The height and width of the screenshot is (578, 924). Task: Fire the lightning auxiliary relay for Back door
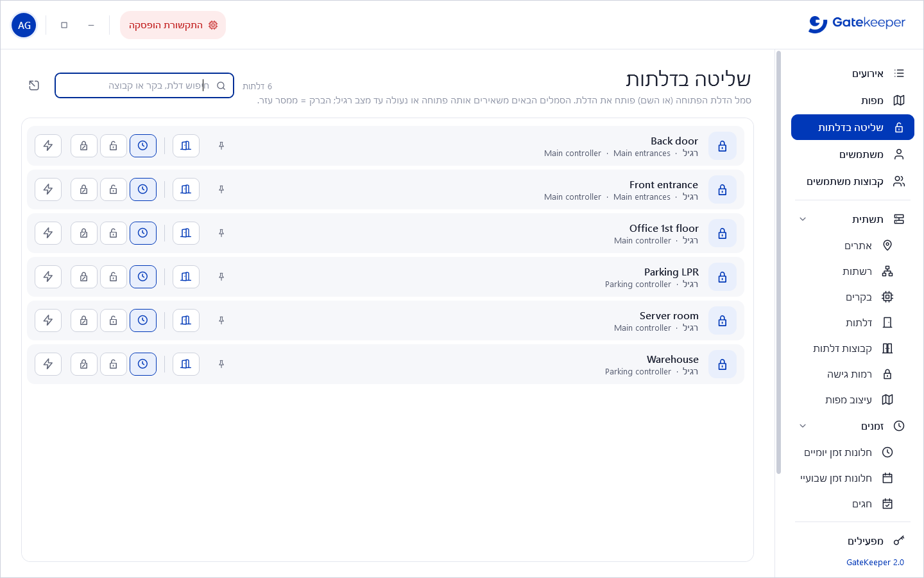(x=48, y=146)
